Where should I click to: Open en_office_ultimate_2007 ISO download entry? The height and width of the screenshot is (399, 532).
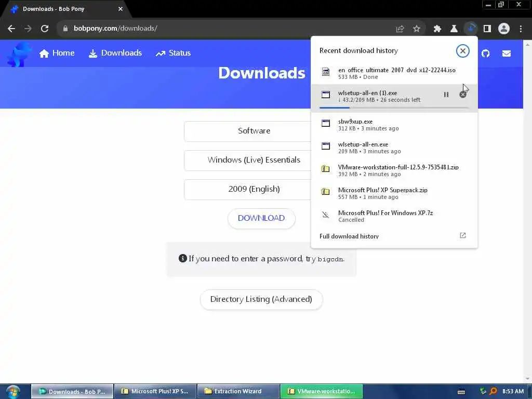pos(394,73)
